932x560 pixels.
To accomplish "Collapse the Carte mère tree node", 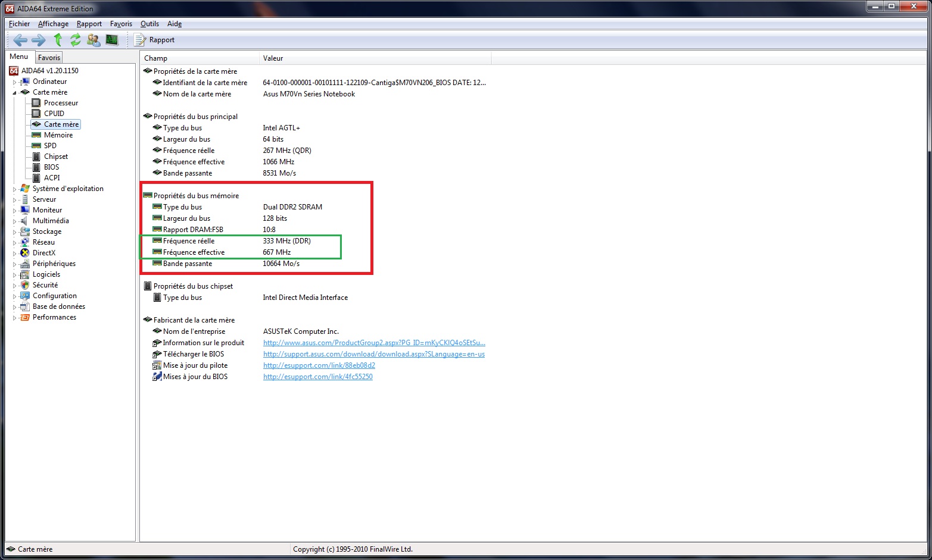I will [15, 93].
